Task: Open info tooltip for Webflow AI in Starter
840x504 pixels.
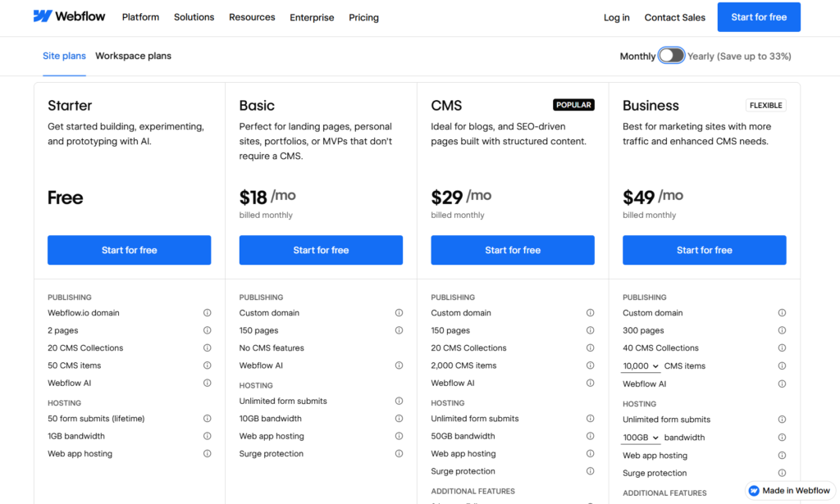Action: [x=208, y=383]
